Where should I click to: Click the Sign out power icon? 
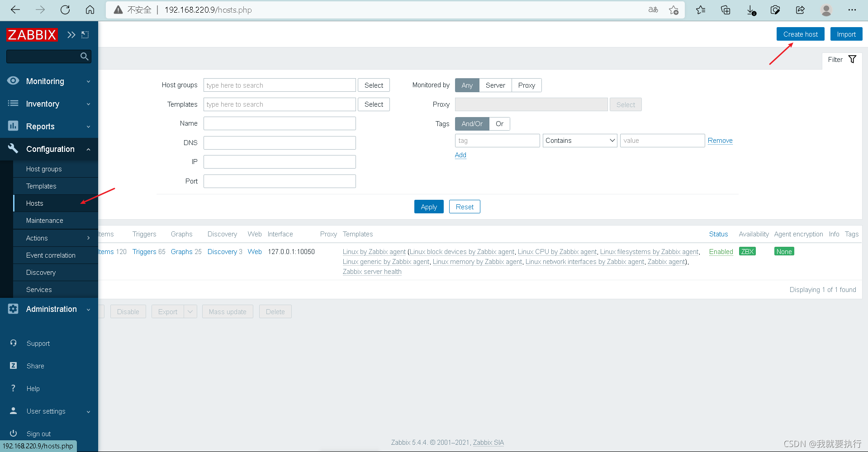(14, 433)
